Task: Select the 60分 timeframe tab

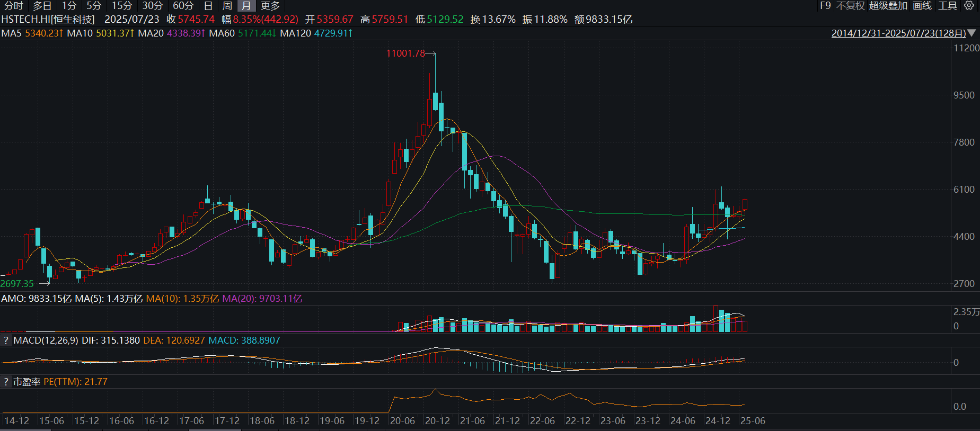Action: pos(183,6)
